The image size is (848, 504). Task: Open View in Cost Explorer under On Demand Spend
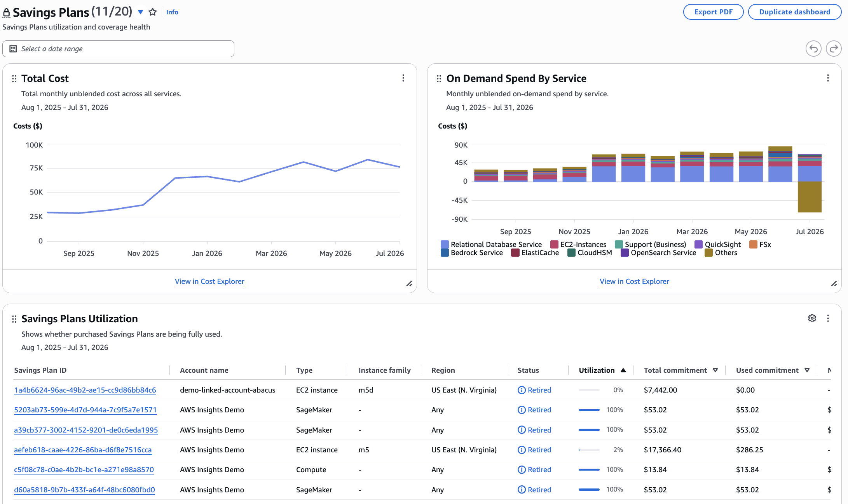[634, 281]
